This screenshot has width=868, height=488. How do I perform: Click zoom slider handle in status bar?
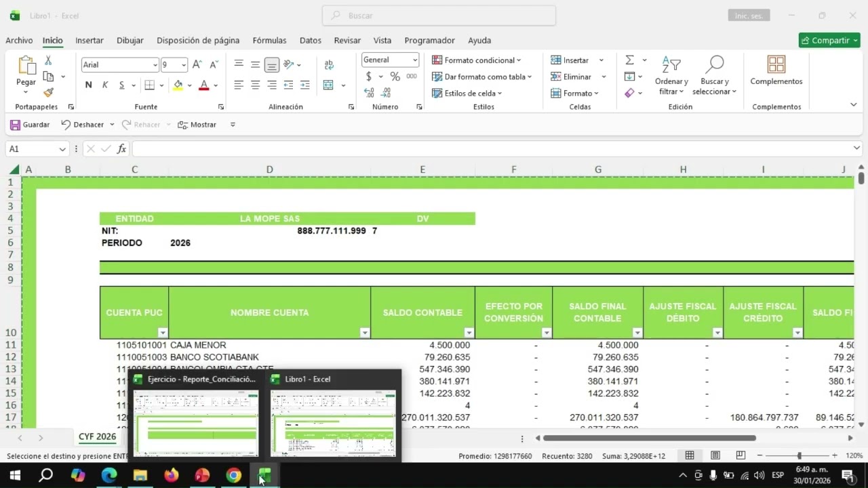pyautogui.click(x=799, y=456)
